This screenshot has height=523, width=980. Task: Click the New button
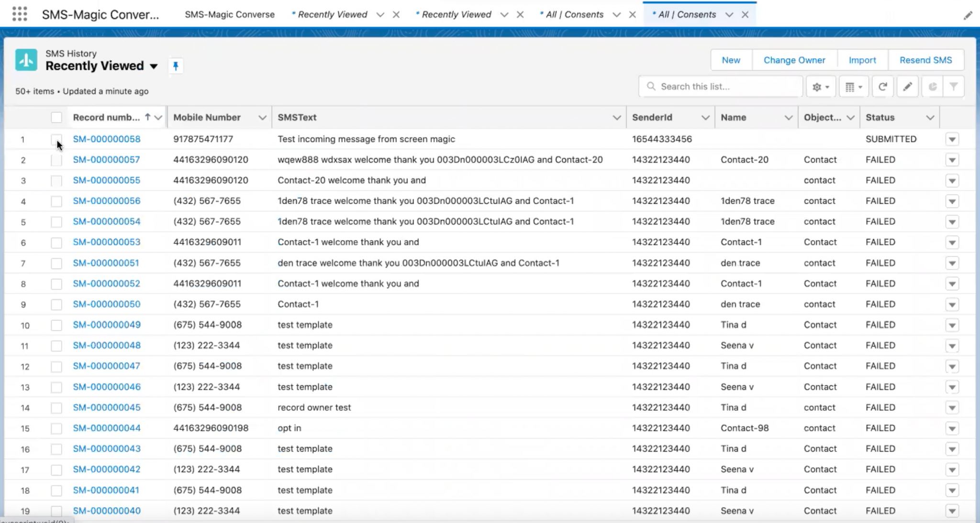pos(731,60)
